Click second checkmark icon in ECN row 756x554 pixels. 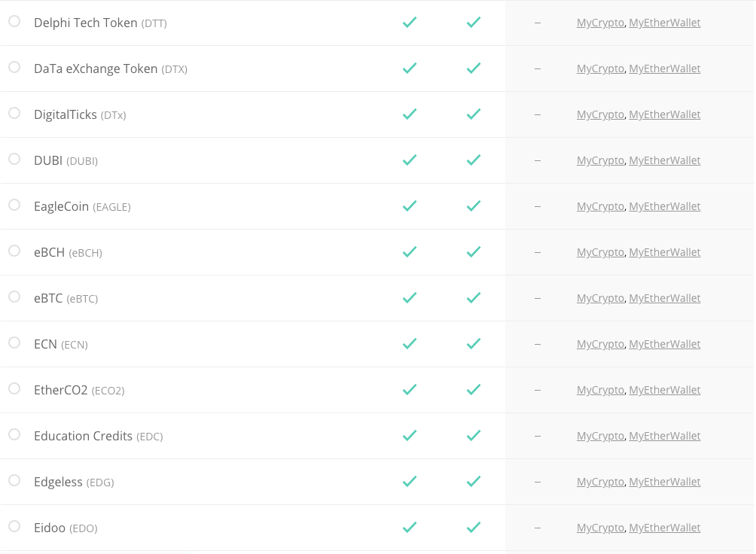pyautogui.click(x=474, y=343)
